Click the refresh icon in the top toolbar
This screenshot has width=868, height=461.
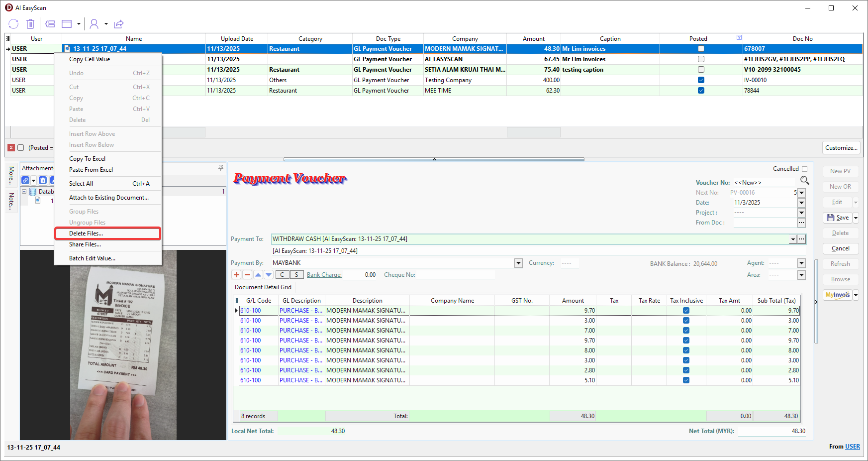[13, 24]
